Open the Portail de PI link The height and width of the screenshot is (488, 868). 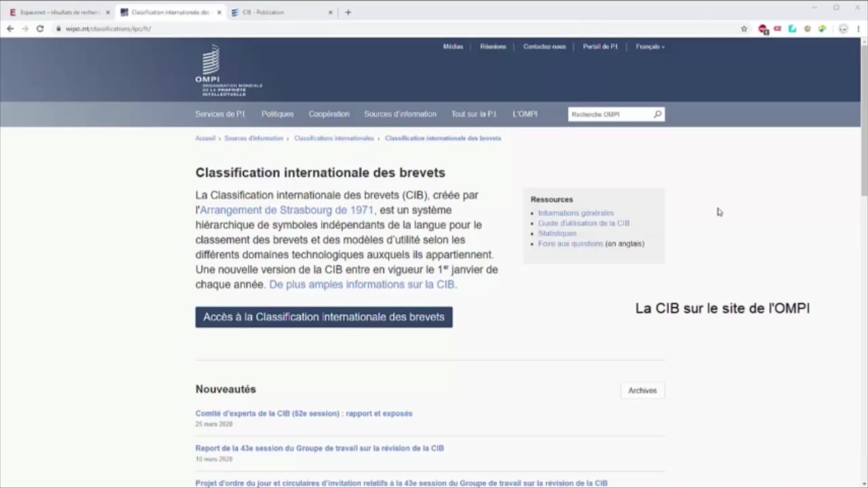(x=600, y=47)
